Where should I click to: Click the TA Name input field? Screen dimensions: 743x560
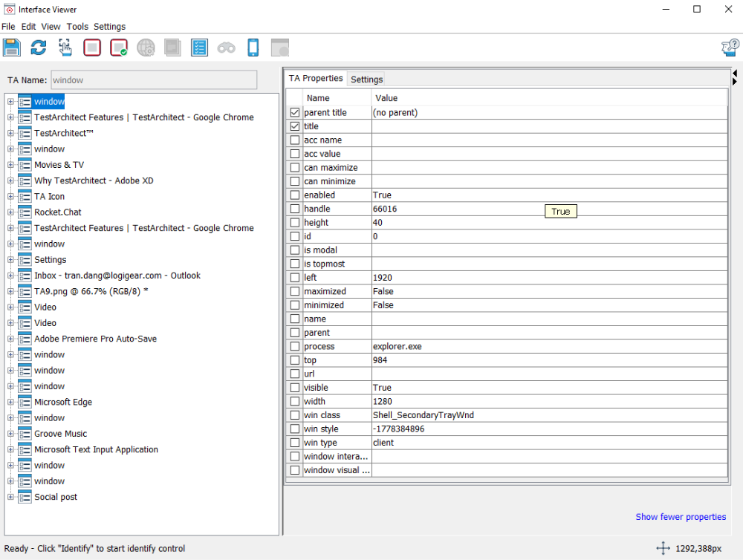point(154,80)
